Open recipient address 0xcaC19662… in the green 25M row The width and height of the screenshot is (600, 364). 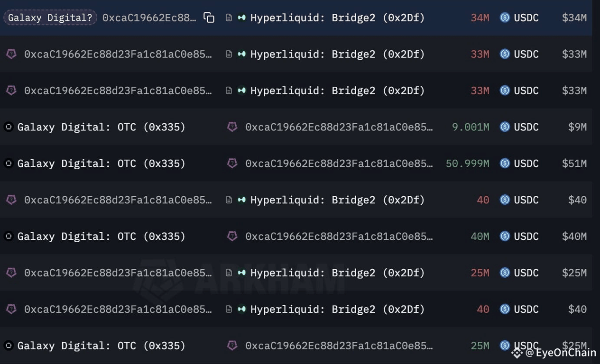[x=339, y=346]
